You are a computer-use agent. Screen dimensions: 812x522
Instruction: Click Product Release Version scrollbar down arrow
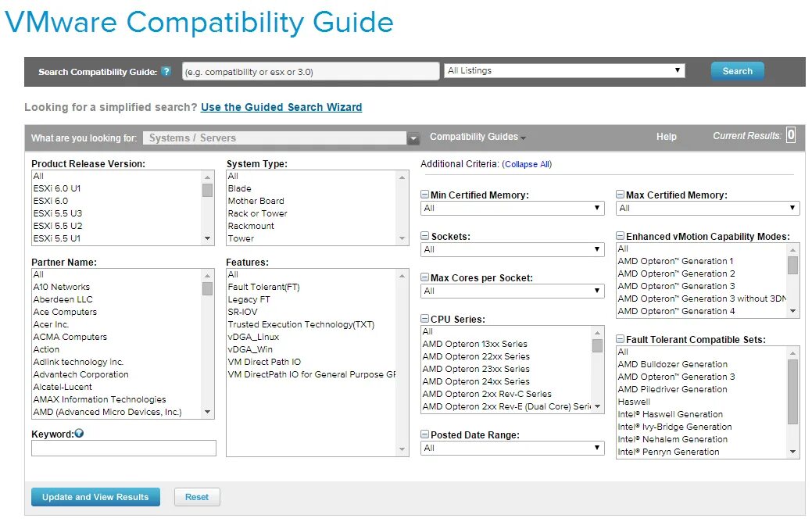tap(208, 239)
